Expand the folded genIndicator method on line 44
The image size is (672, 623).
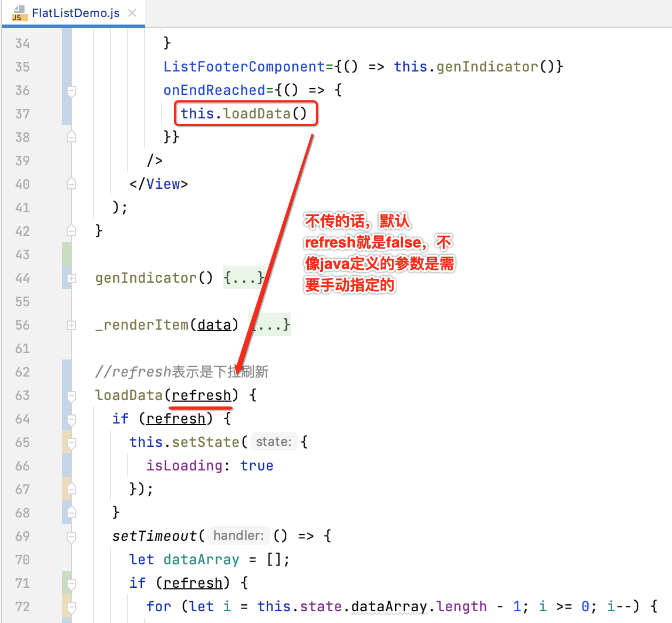(71, 278)
